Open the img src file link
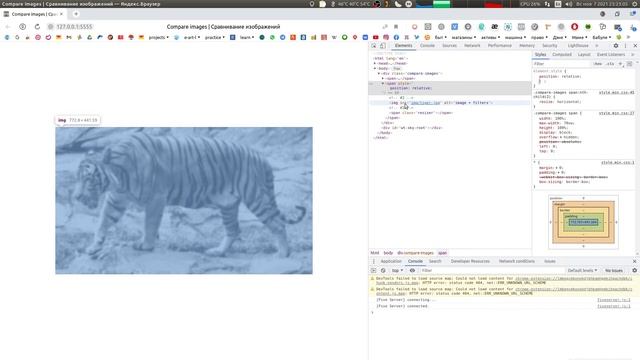The width and height of the screenshot is (640, 360). [x=425, y=103]
